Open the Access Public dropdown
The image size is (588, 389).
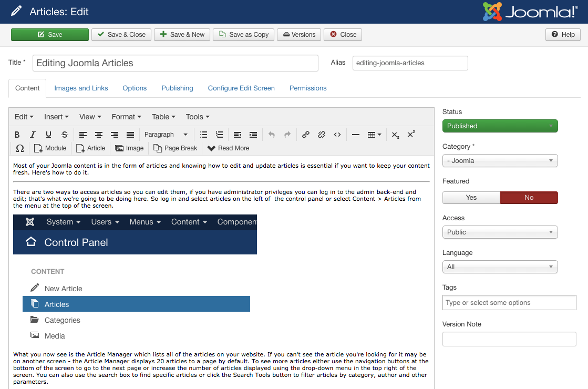(x=500, y=232)
